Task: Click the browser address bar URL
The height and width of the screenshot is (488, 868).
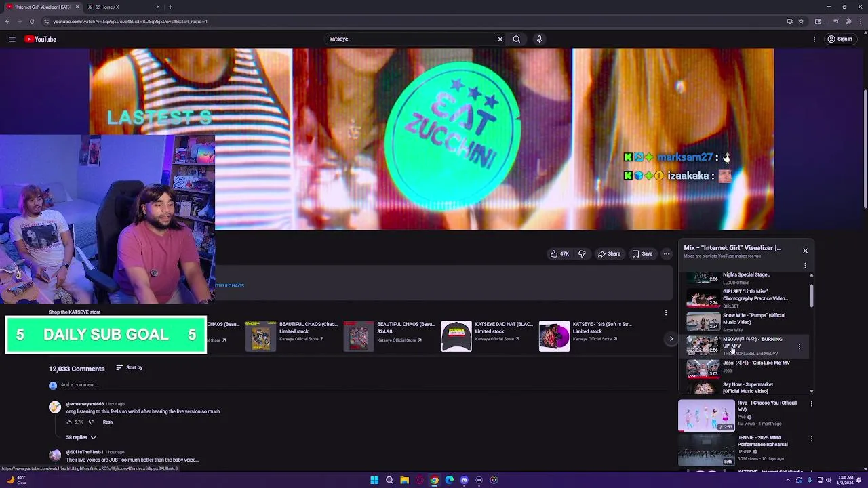Action: click(130, 22)
